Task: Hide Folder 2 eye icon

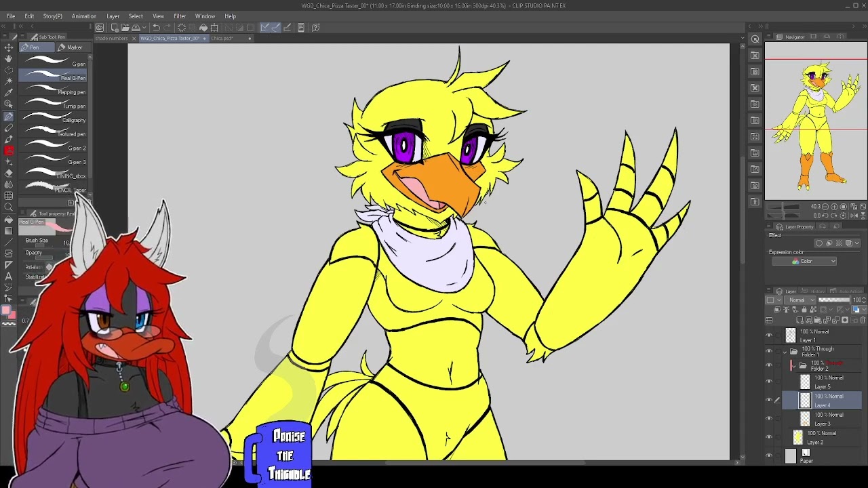Action: (769, 365)
